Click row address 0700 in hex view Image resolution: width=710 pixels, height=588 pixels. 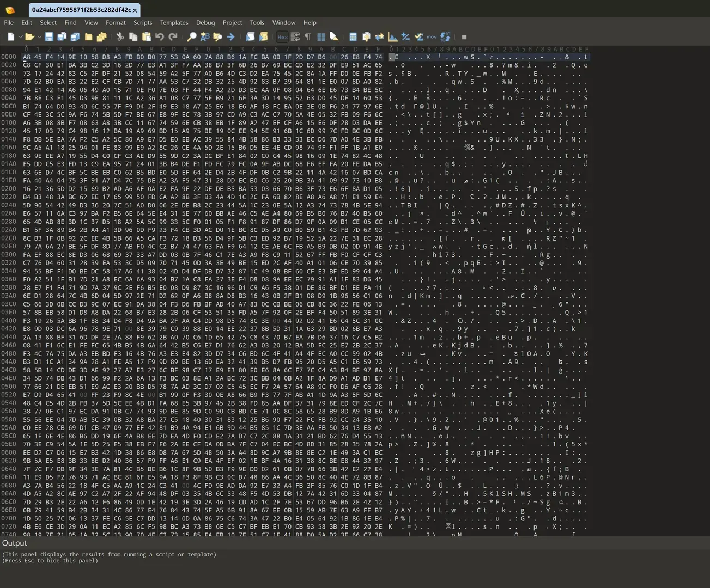(9, 518)
